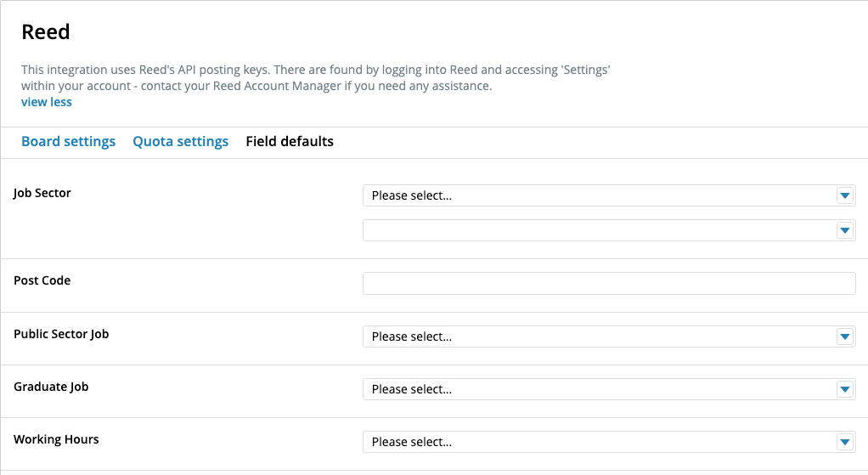The height and width of the screenshot is (475, 868).
Task: Switch to the Board settings tab
Action: (68, 142)
